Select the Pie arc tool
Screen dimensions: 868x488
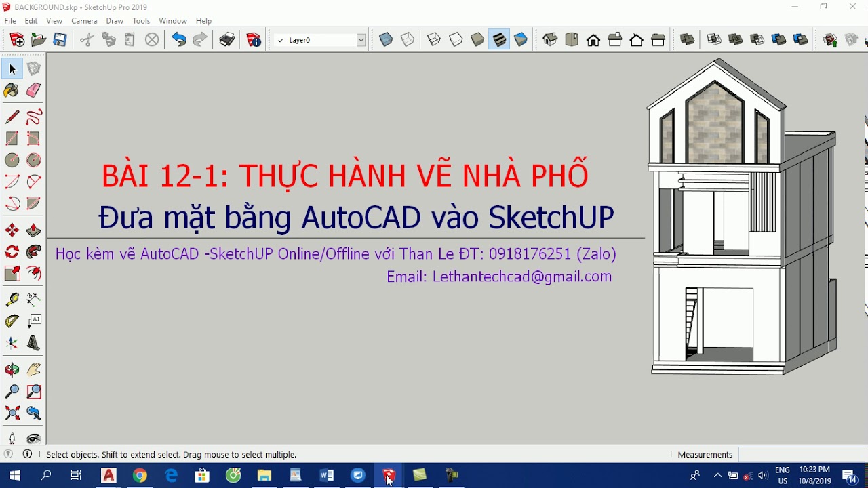tap(34, 203)
